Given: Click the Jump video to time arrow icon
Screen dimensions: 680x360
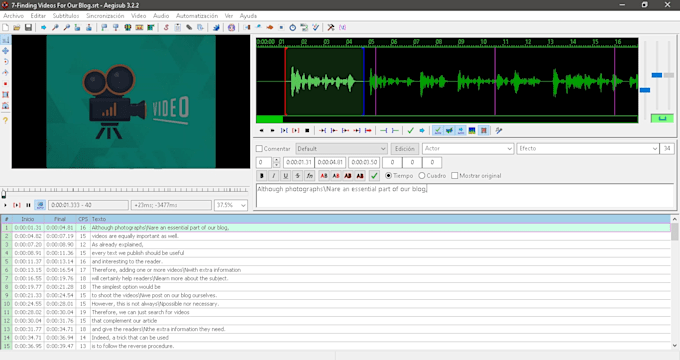Looking at the screenshot, I should [x=43, y=27].
